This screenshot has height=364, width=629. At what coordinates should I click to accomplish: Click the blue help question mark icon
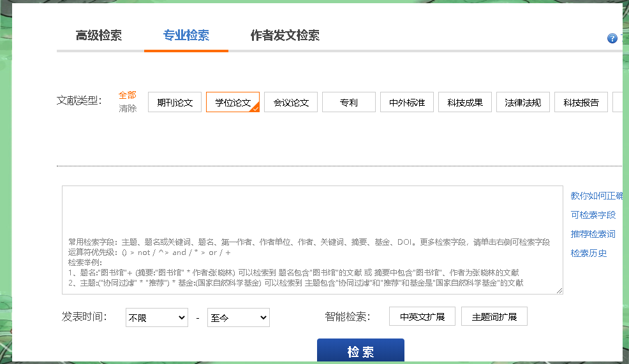coord(612,38)
